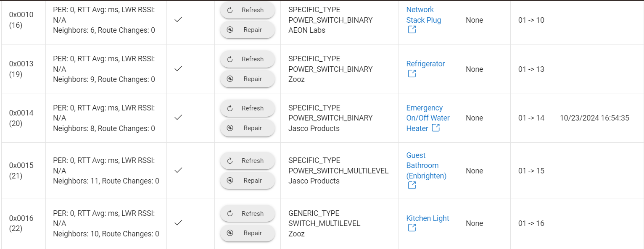Refresh the Jasco water heater node 0x0014
This screenshot has height=249, width=644.
pos(248,108)
